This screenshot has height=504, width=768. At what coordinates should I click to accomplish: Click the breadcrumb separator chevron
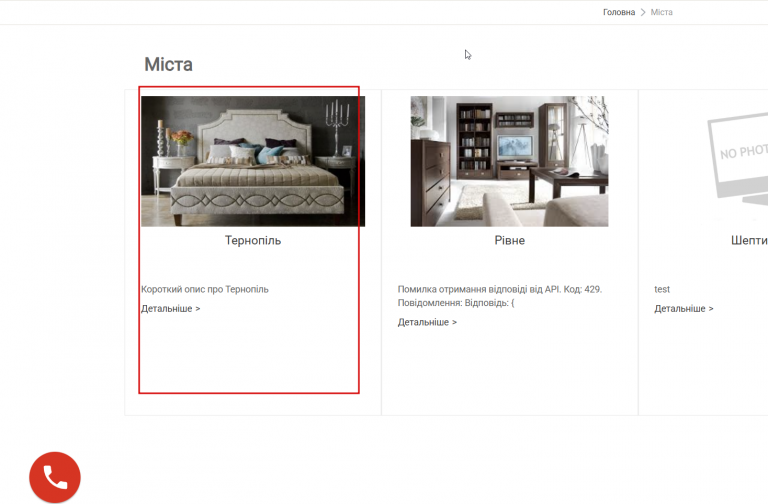coord(643,12)
